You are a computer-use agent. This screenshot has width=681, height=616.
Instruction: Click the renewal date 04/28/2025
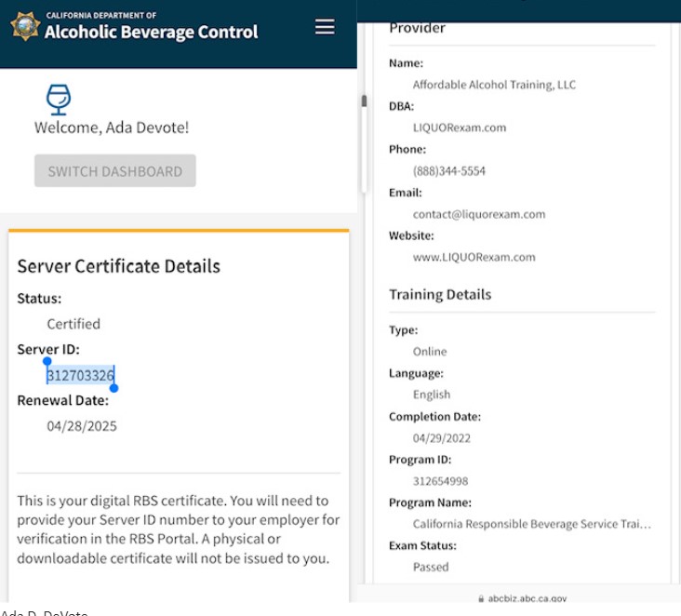click(82, 426)
